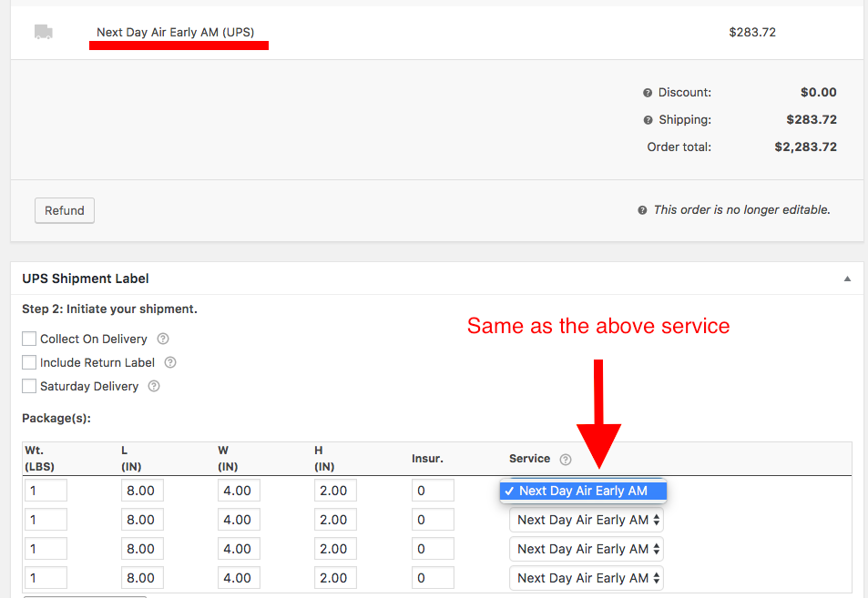868x598 pixels.
Task: Click the $283.72 cost in the shipping line row
Action: pyautogui.click(x=752, y=32)
